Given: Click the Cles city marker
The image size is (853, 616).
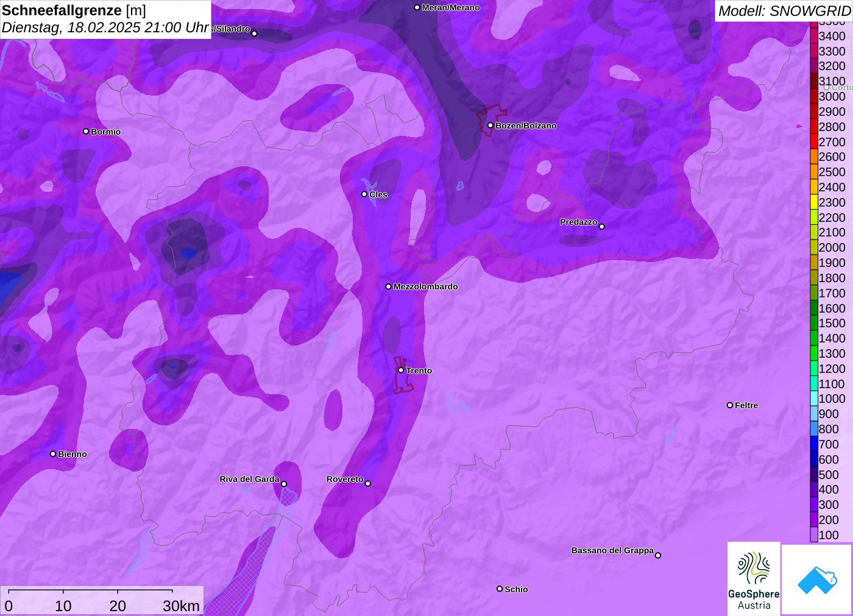Looking at the screenshot, I should point(364,194).
